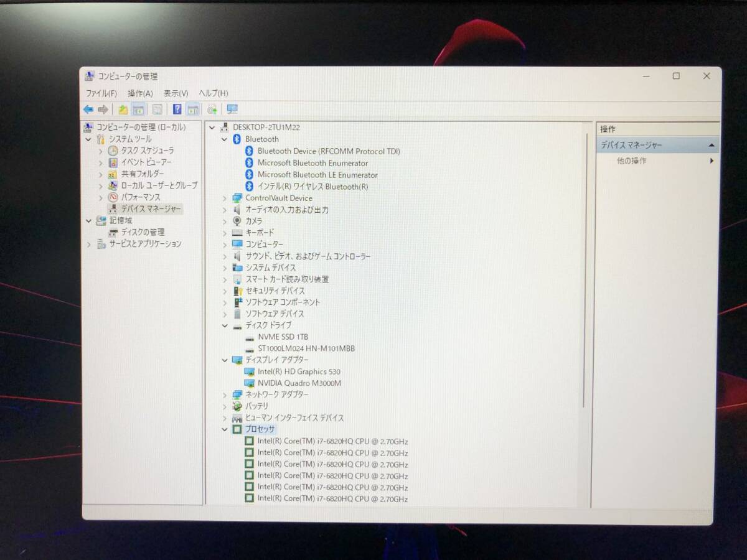Click the キーボード category icon
Image resolution: width=747 pixels, height=560 pixels.
(x=237, y=233)
